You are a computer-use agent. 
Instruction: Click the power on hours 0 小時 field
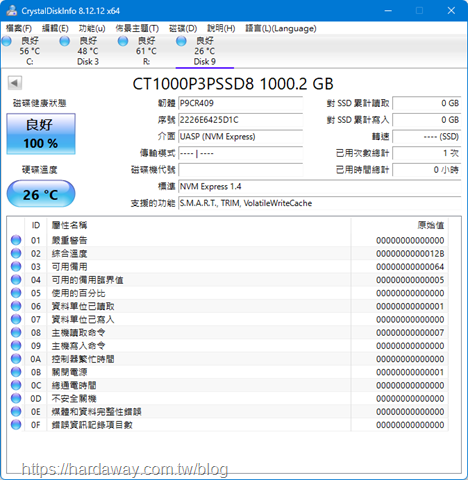[x=427, y=170]
